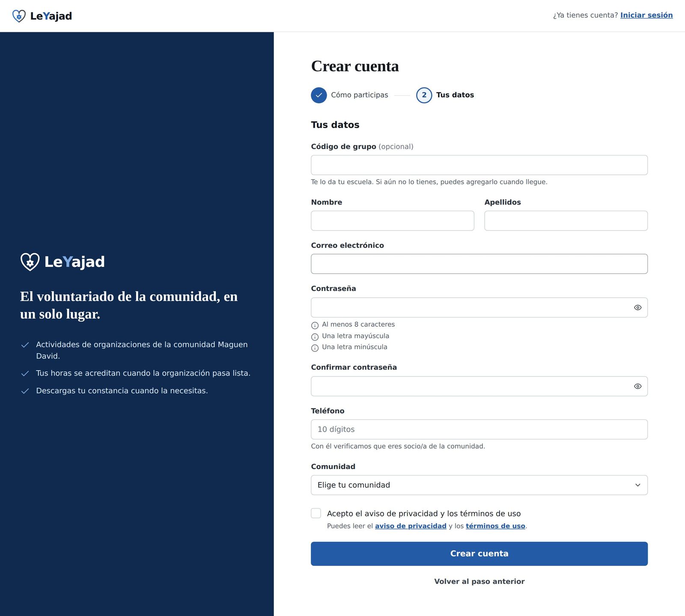The width and height of the screenshot is (685, 616).
Task: Open the Comunidad dropdown
Action: [479, 485]
